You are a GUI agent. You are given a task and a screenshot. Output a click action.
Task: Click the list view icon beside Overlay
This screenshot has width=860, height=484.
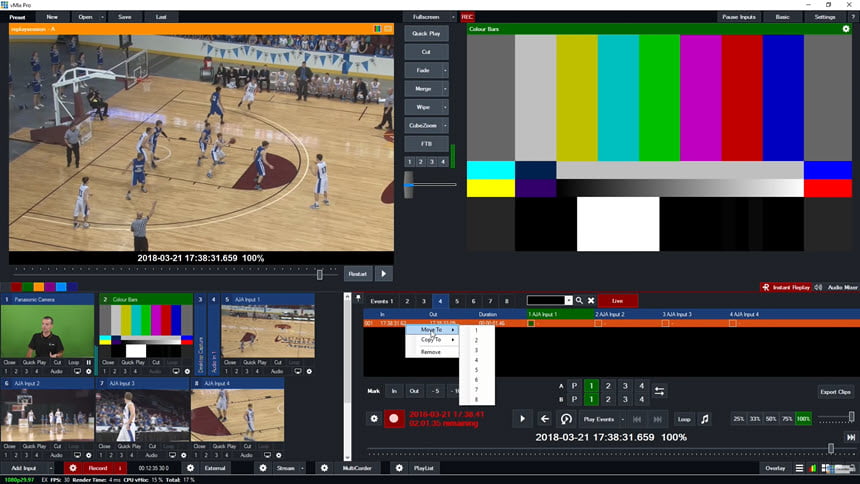coord(799,468)
